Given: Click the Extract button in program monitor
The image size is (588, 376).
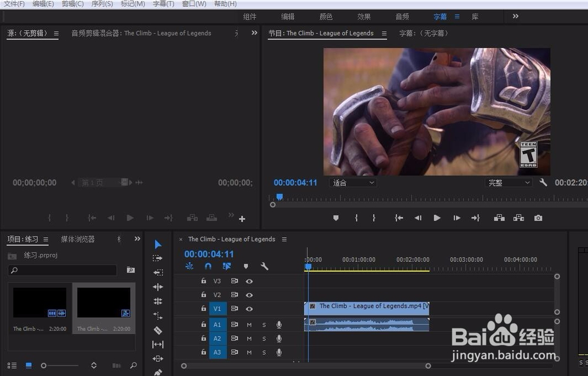Looking at the screenshot, I should click(519, 218).
